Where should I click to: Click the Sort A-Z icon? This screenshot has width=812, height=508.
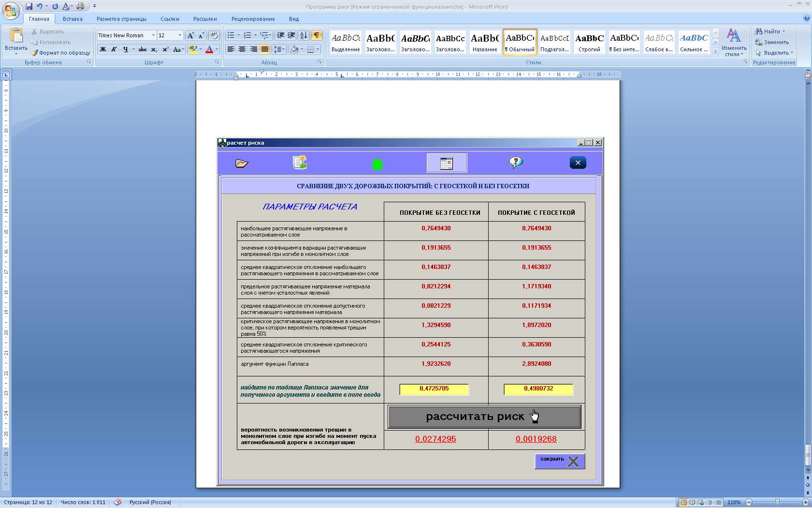303,35
